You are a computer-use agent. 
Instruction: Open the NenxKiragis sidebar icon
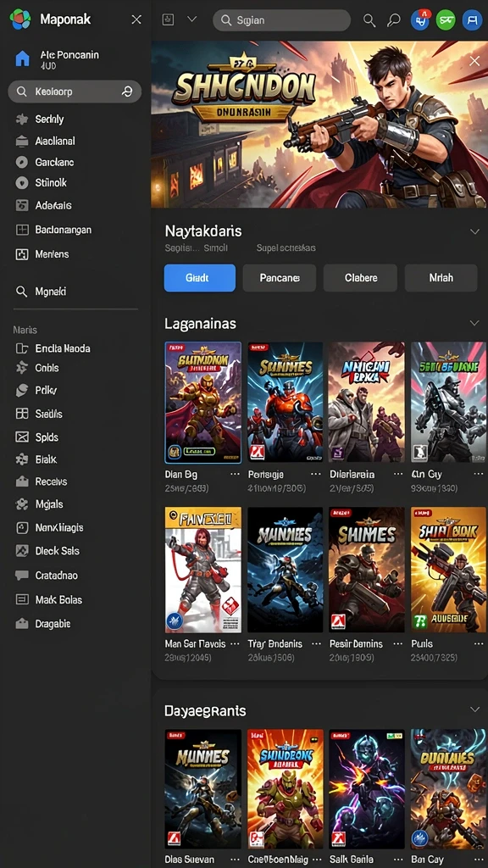point(21,527)
